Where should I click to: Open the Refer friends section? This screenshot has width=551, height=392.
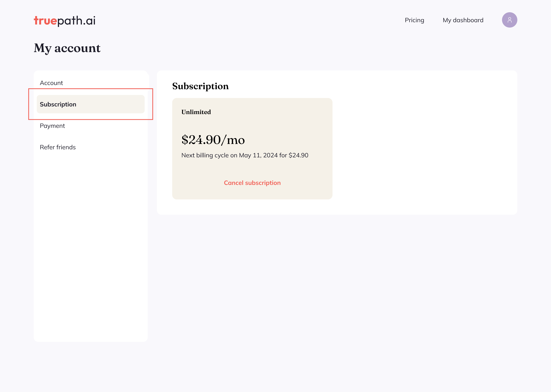pyautogui.click(x=58, y=147)
